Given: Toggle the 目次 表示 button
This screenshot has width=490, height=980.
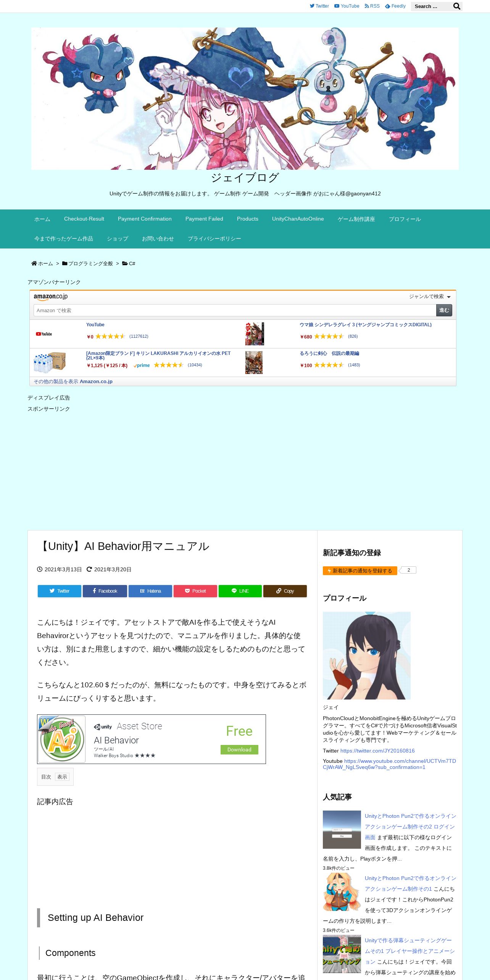Looking at the screenshot, I should (x=62, y=777).
